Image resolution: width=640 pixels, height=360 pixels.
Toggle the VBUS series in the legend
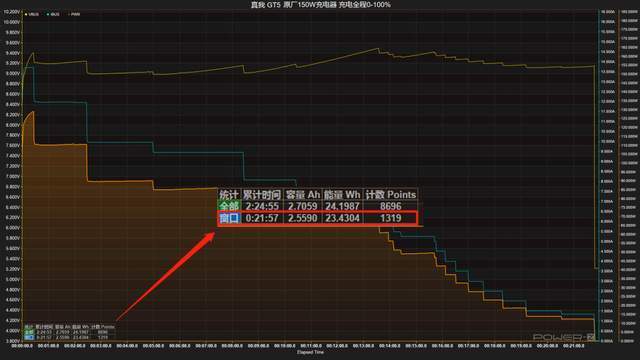[32, 14]
